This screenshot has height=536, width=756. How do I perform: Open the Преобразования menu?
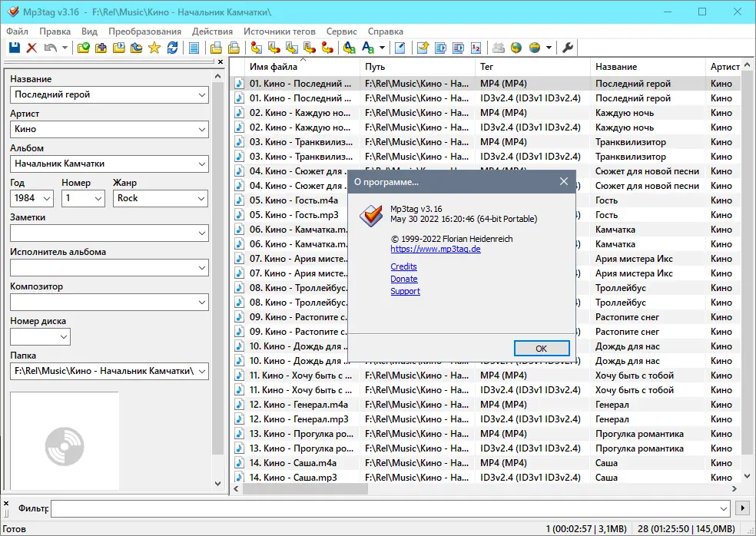(x=144, y=31)
